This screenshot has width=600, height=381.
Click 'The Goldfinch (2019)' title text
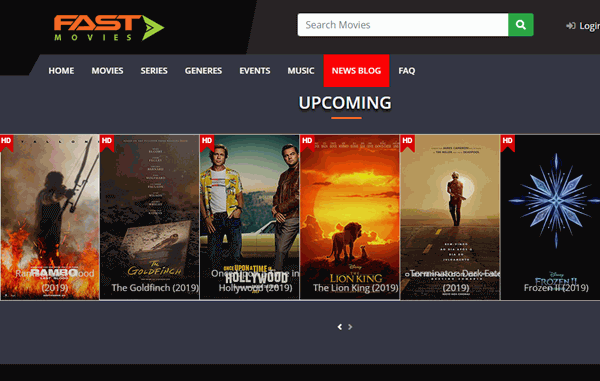(155, 288)
